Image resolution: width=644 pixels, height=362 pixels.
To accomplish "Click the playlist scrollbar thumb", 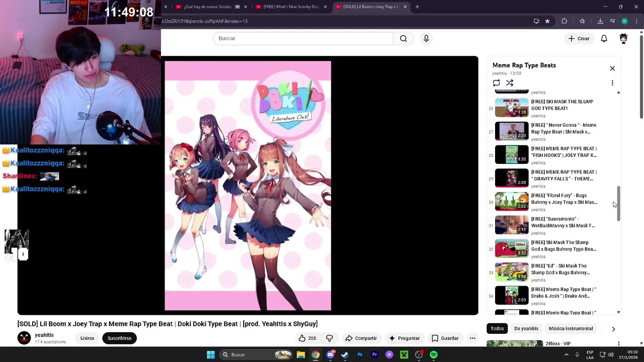I will pyautogui.click(x=618, y=203).
